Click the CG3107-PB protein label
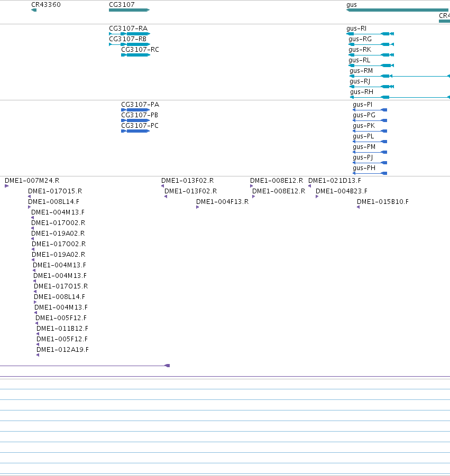The width and height of the screenshot is (450, 476). pos(140,115)
